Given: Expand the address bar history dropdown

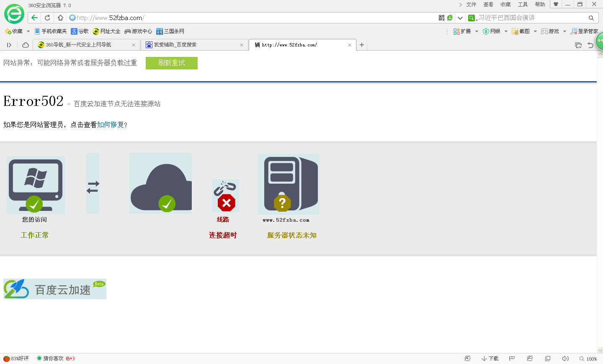Looking at the screenshot, I should [x=460, y=18].
